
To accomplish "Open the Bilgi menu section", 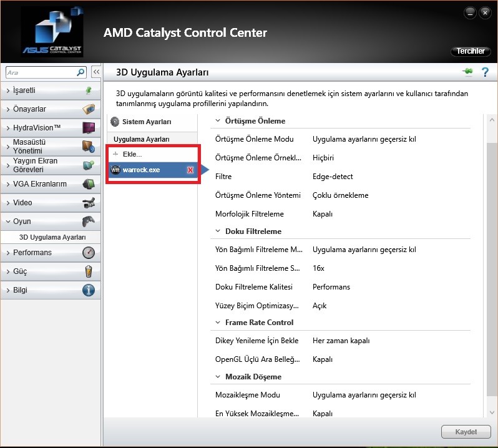I will tap(51, 290).
